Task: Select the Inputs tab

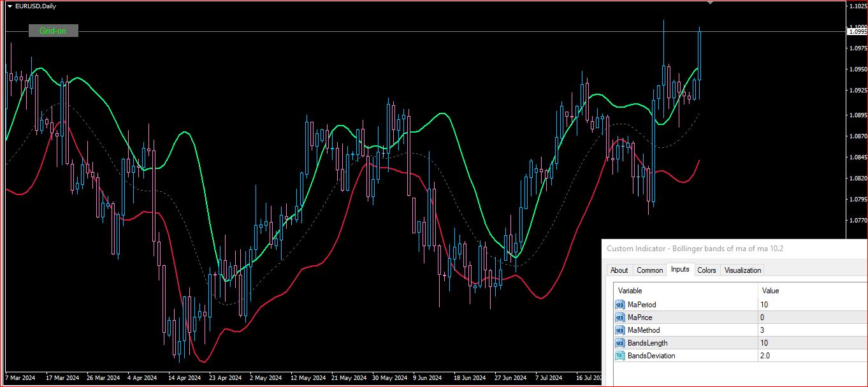Action: [x=680, y=269]
